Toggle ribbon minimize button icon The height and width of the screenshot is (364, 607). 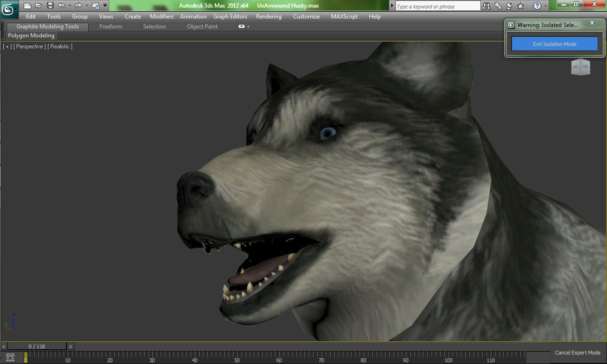[241, 27]
